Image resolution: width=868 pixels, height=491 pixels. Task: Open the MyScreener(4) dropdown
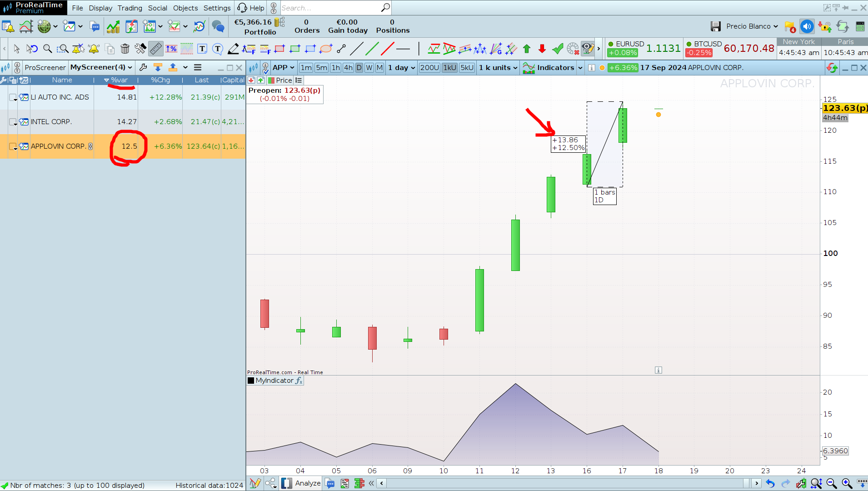point(101,67)
